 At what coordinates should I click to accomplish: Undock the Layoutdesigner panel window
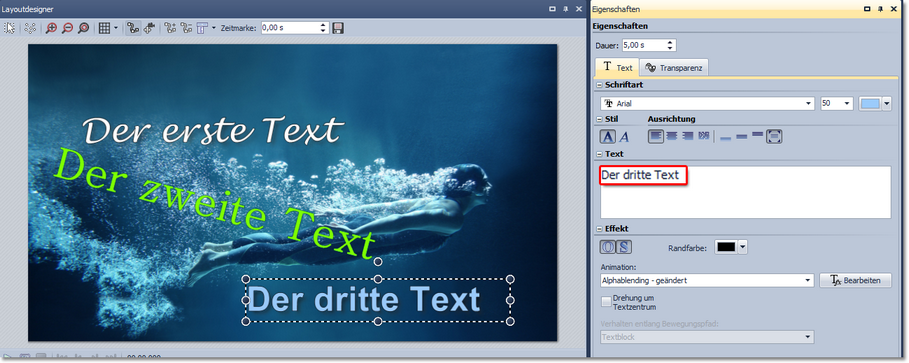pos(552,9)
